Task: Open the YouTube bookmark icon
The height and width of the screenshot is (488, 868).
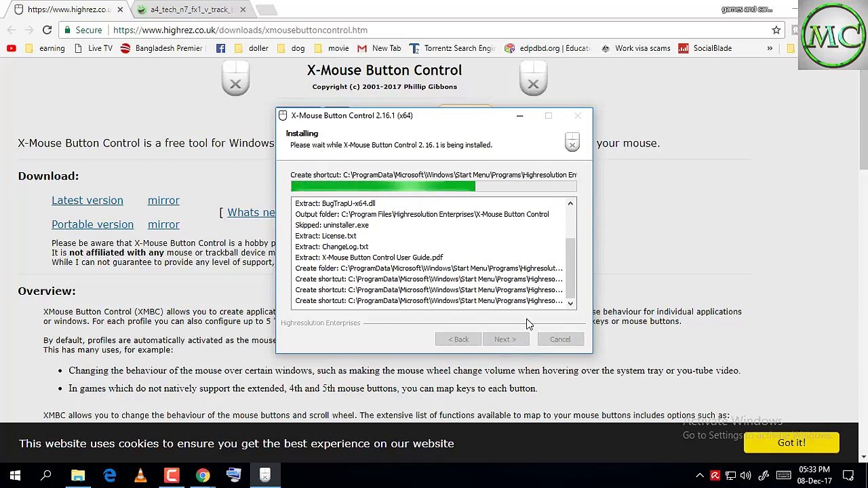Action: (x=12, y=48)
